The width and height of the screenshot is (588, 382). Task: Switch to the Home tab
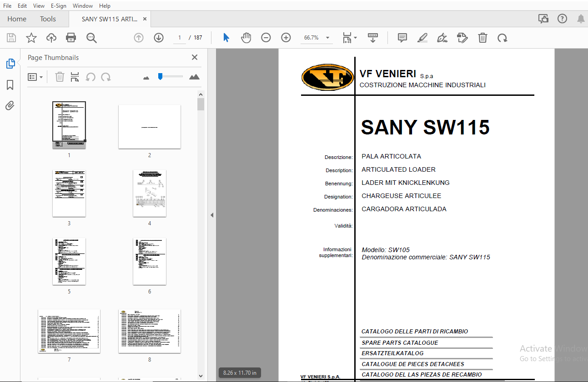[17, 19]
